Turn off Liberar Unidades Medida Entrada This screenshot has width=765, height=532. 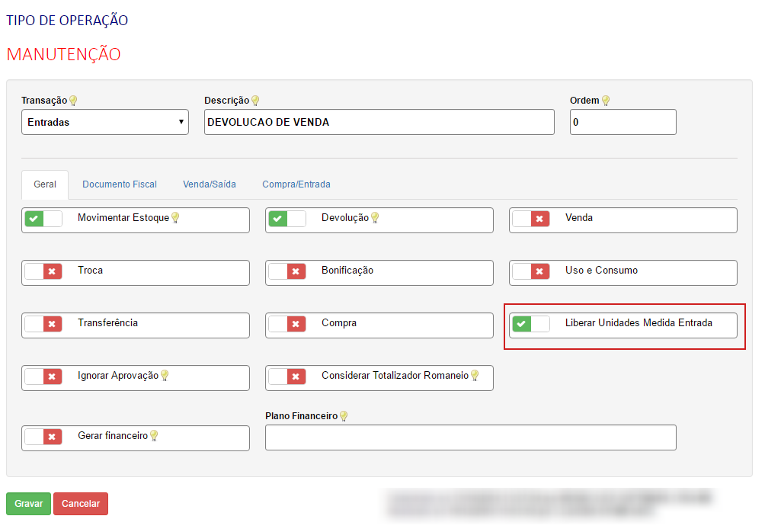531,324
